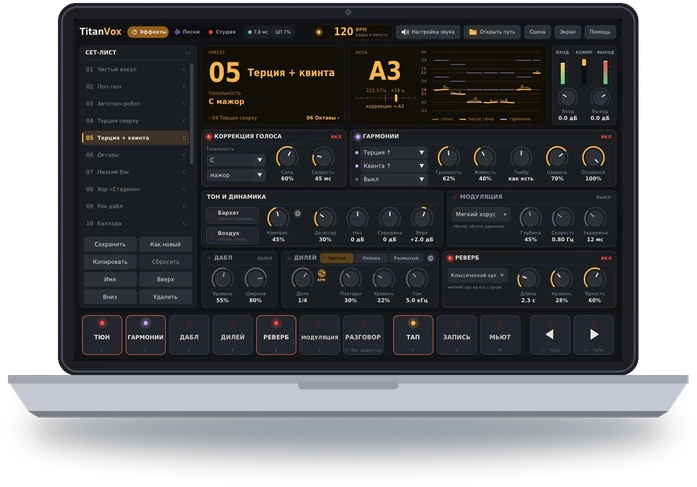Open the Дилей settings gear
Screen dimensions: 697x487
pos(430,258)
